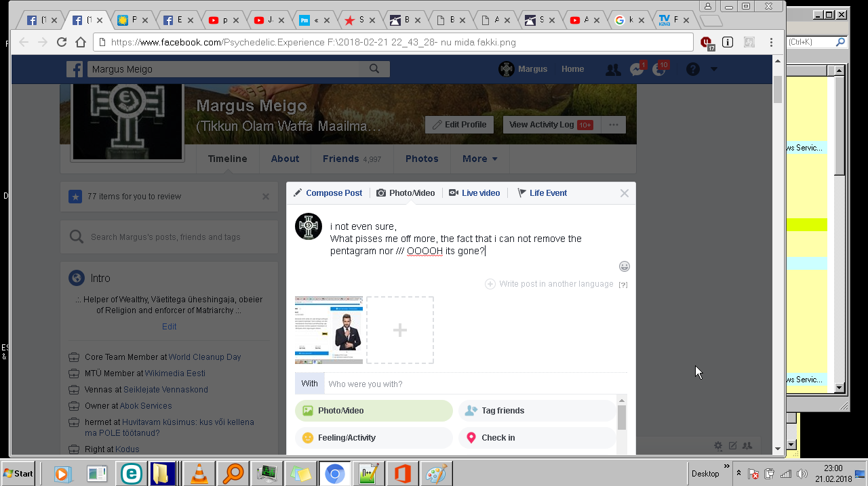Choose the Check in option

(537, 438)
